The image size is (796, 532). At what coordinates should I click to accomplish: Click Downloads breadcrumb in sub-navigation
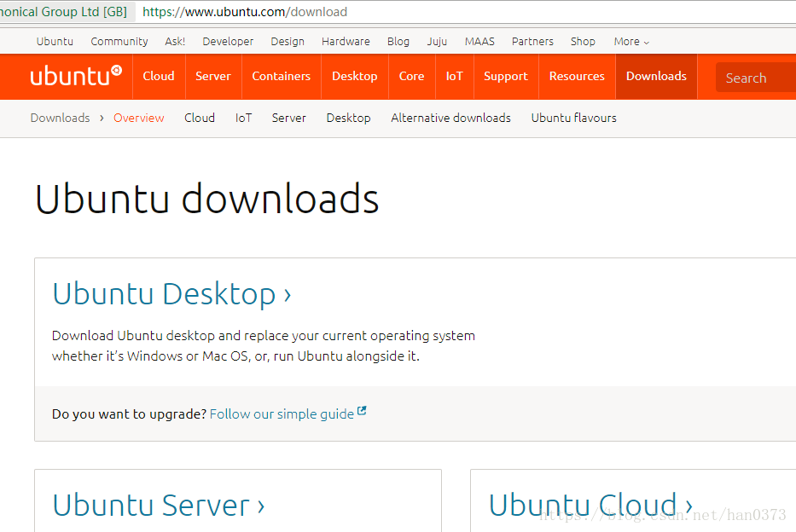[60, 118]
